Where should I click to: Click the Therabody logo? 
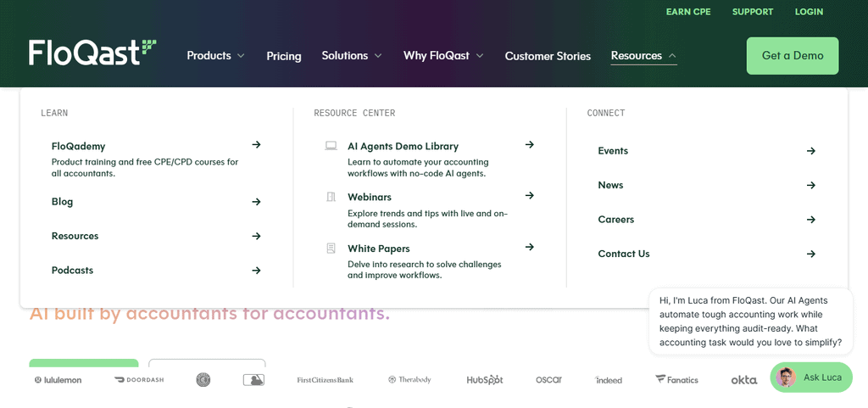click(409, 380)
